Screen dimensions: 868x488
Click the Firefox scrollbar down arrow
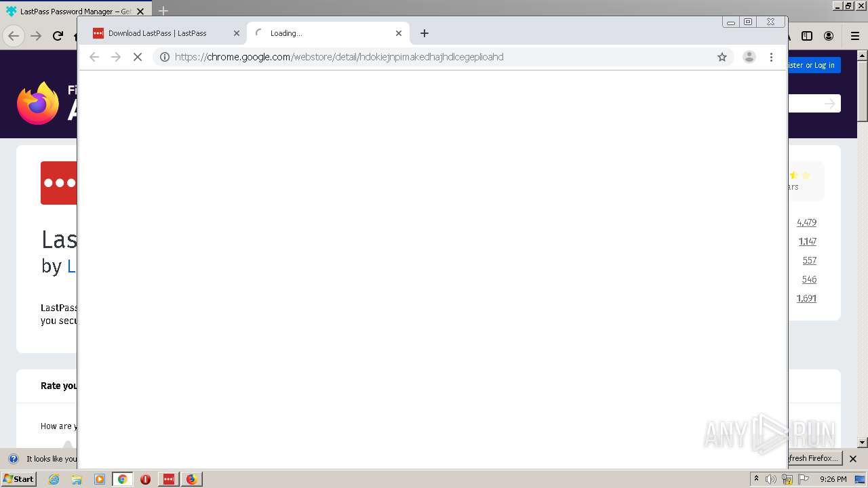click(x=862, y=443)
